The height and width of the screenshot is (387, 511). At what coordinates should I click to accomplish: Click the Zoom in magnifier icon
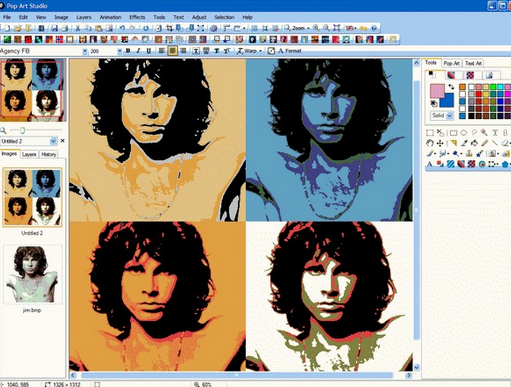[316, 28]
